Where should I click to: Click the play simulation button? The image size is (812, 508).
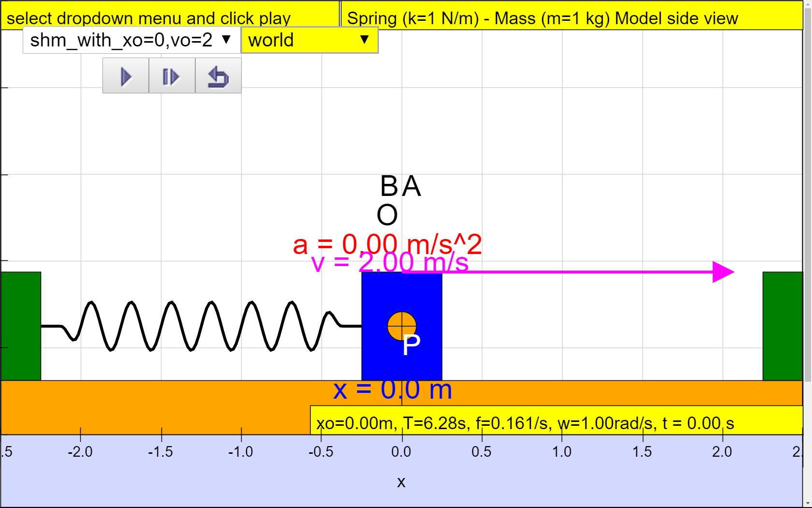click(126, 76)
